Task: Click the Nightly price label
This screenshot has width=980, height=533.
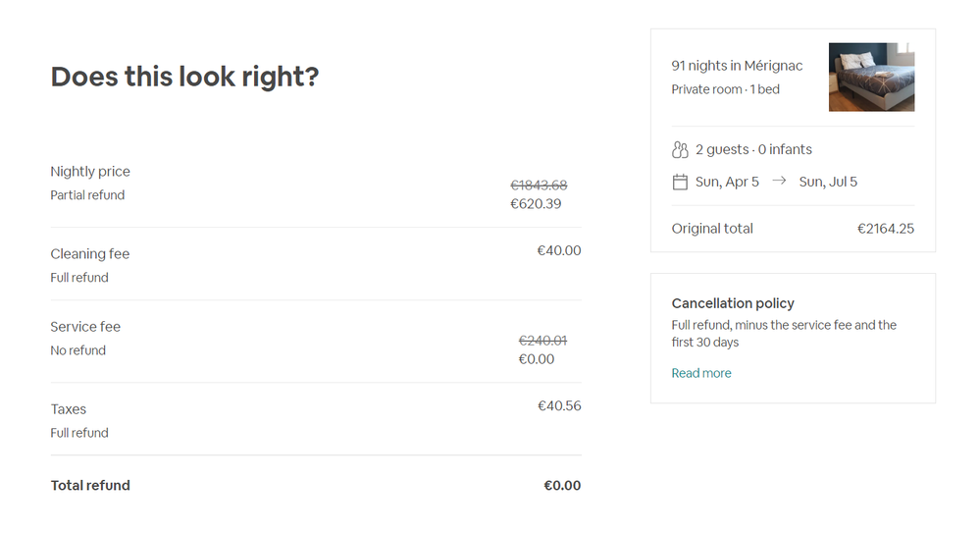Action: coord(90,172)
